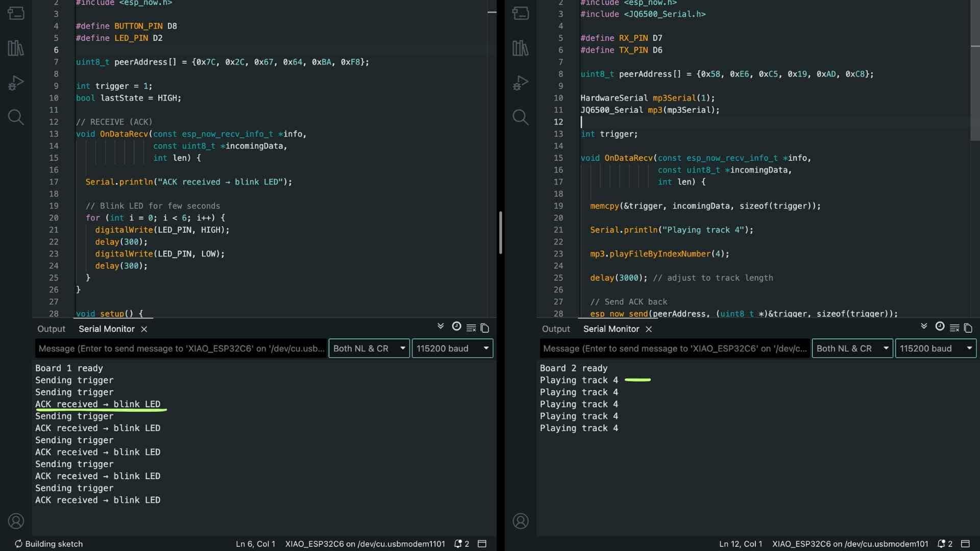Click right Serial Monitor message input field
The image size is (980, 551).
[x=674, y=348]
